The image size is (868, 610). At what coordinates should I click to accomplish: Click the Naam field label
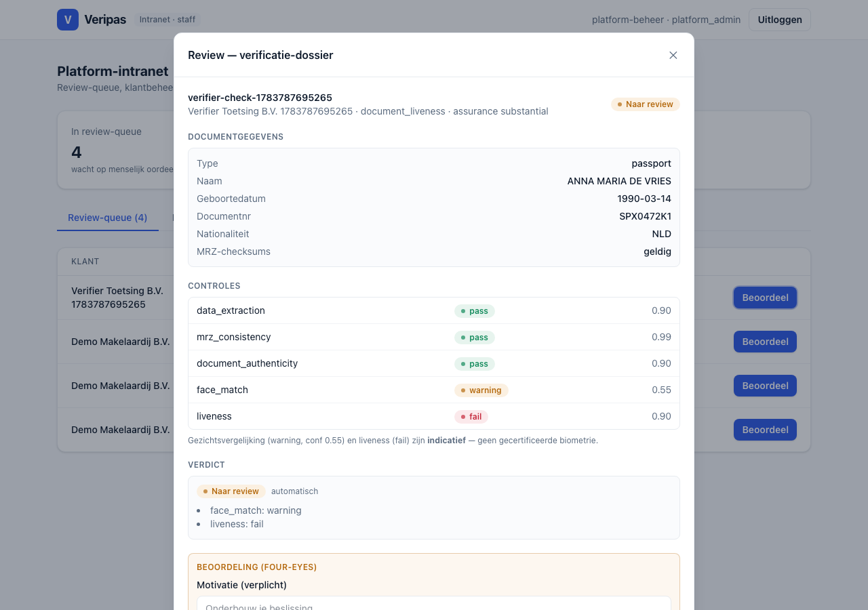point(210,181)
